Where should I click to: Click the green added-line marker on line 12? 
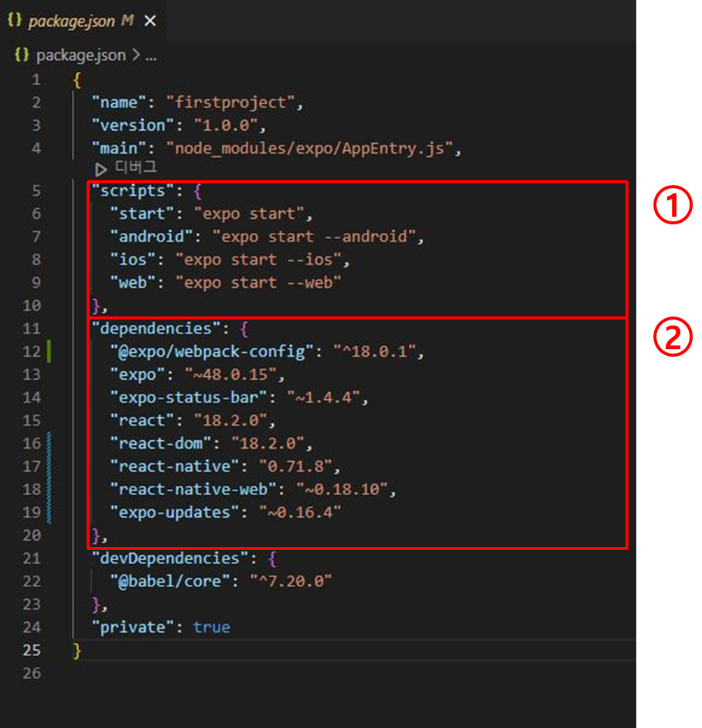(49, 351)
